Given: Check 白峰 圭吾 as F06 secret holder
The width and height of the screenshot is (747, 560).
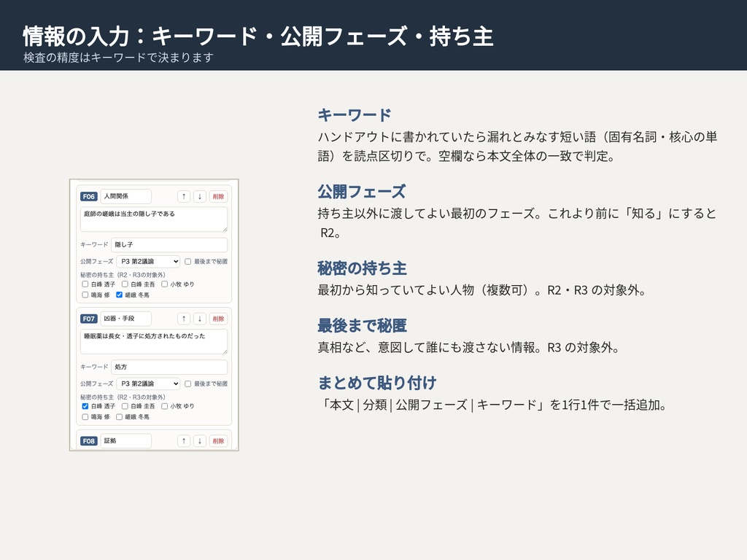Looking at the screenshot, I should click(125, 284).
